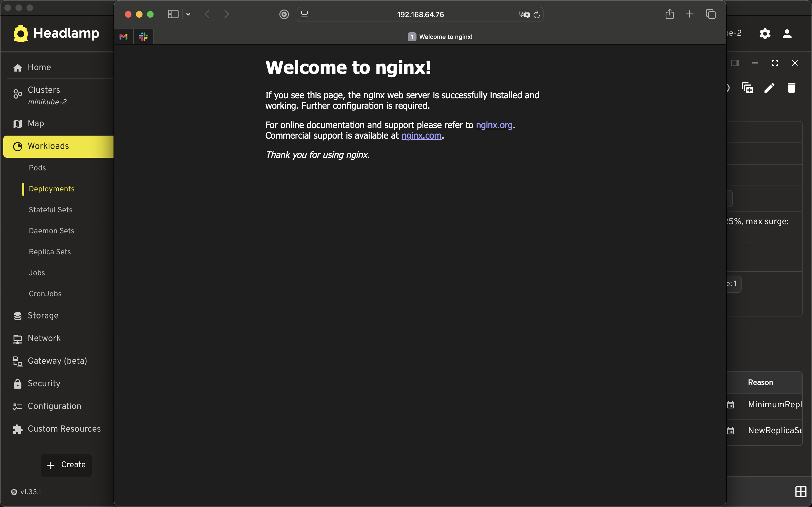The image size is (812, 507).
Task: Edit the deployment using the pencil icon
Action: point(769,88)
